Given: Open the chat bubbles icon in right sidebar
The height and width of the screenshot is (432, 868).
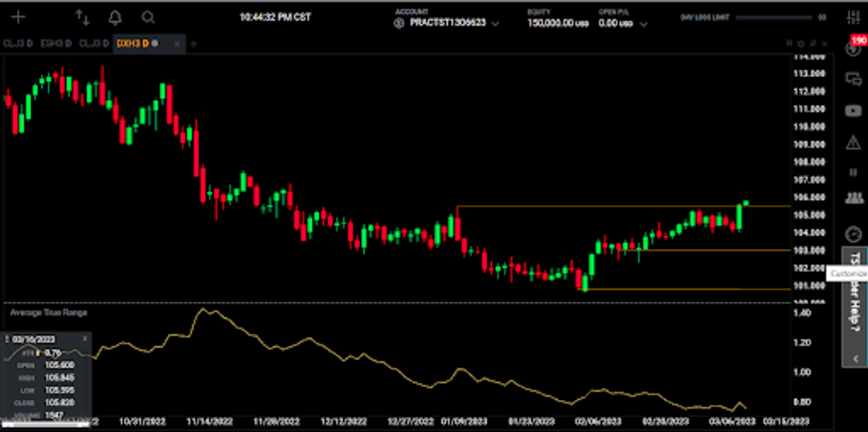Looking at the screenshot, I should pos(853,79).
